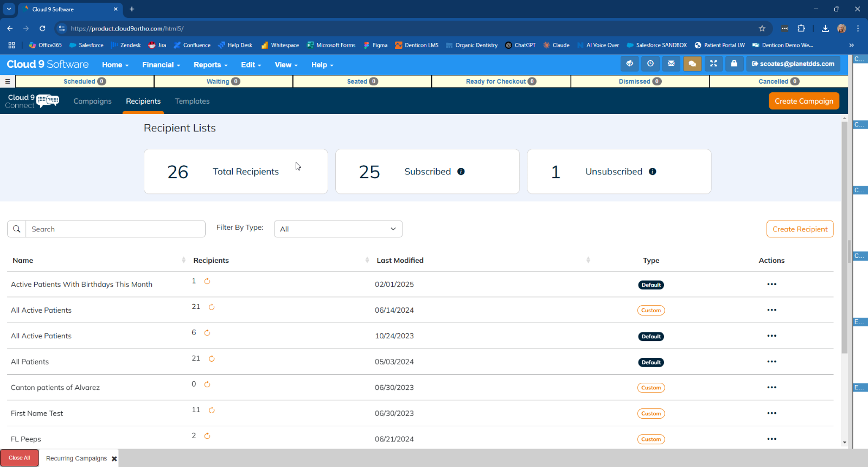Image resolution: width=868 pixels, height=467 pixels.
Task: Open actions menu for FL Peeps row
Action: click(x=771, y=439)
